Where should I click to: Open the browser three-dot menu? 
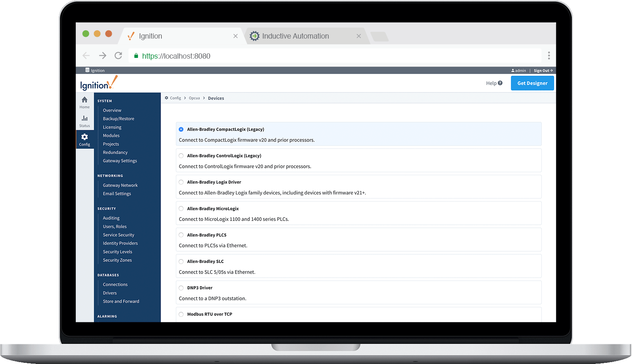point(549,56)
